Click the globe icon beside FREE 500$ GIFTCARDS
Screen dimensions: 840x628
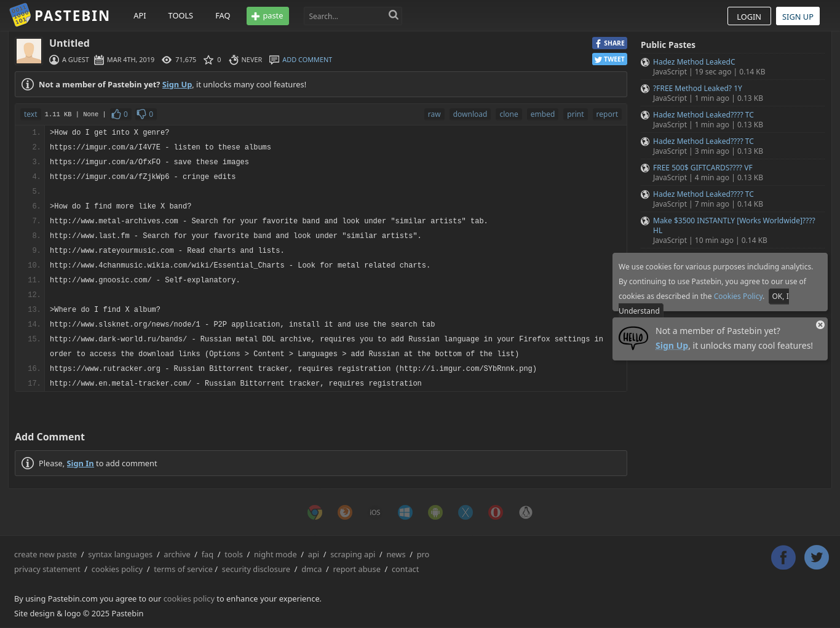645,168
